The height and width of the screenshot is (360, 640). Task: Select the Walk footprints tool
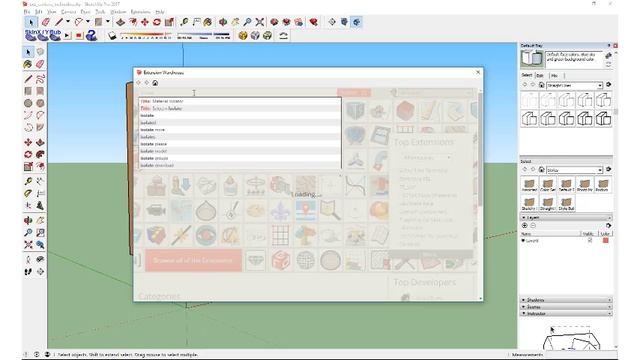pos(28,271)
